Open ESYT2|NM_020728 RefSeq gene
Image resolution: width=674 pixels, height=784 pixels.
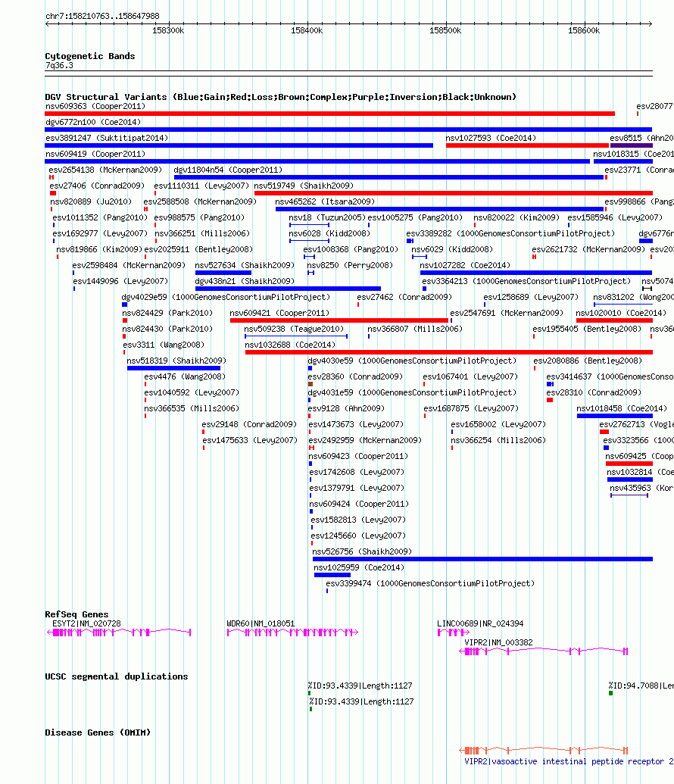click(86, 624)
